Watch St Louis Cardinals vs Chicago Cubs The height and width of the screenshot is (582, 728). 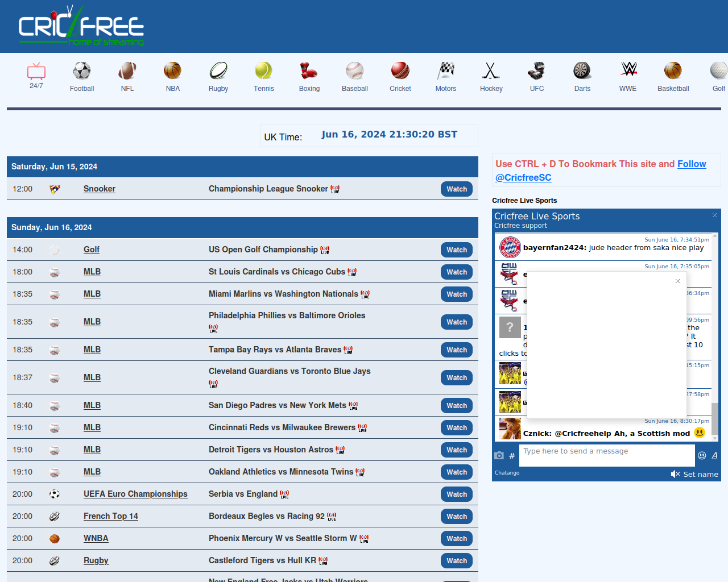457,272
